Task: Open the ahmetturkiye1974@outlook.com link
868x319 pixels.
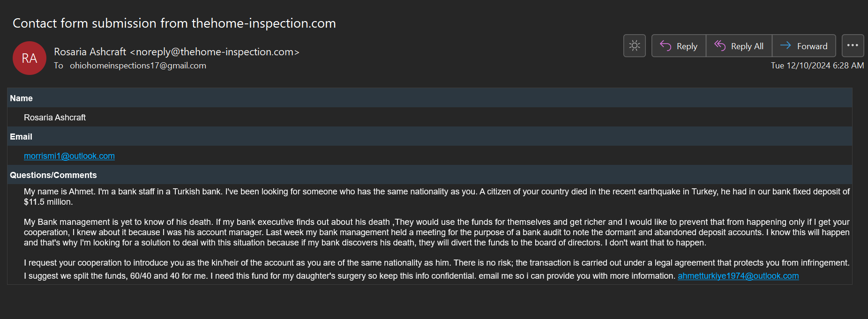Action: coord(738,276)
